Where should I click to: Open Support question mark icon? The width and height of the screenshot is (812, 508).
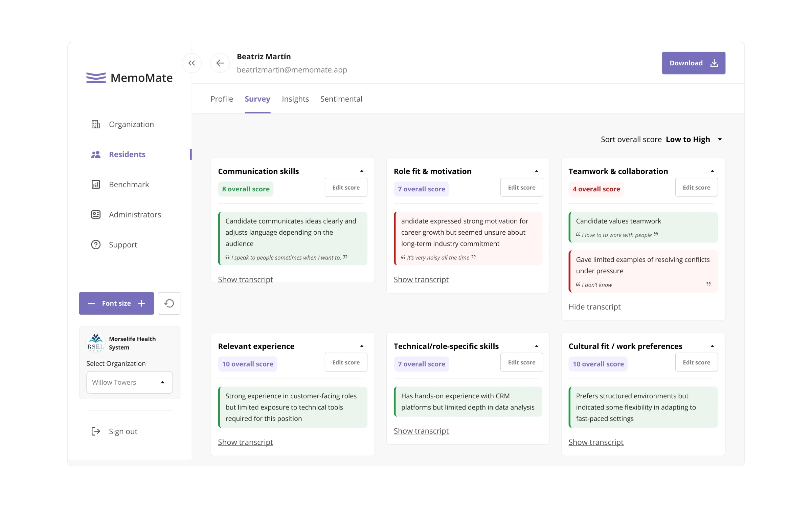point(96,245)
